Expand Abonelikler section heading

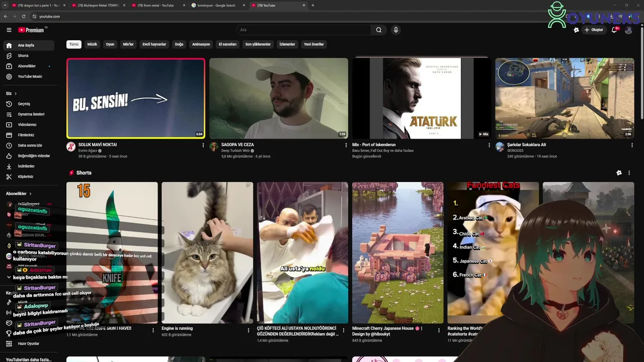point(19,194)
